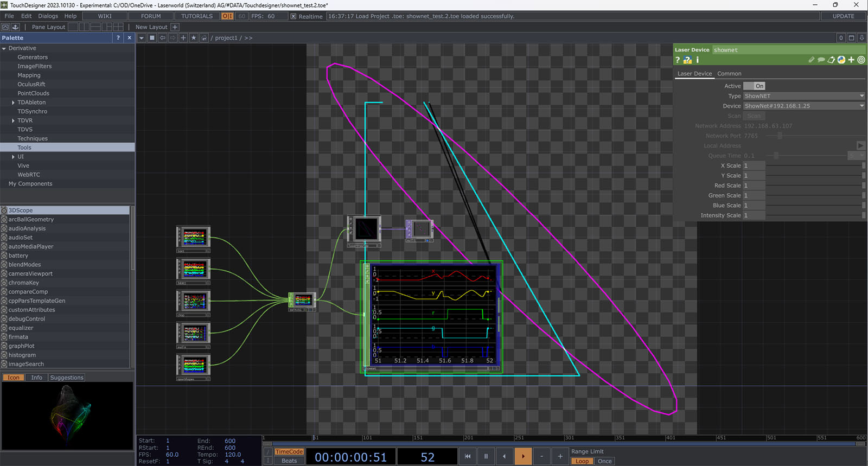Toggle the Active On switch
This screenshot has height=466, width=868.
coord(754,86)
